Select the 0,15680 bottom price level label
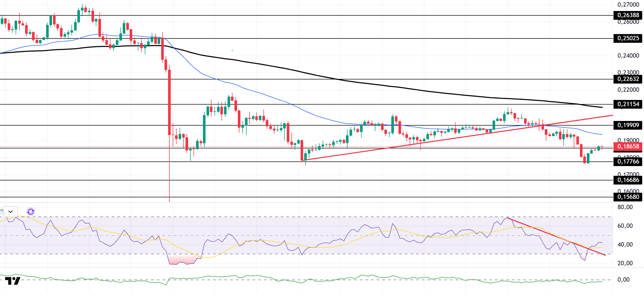The width and height of the screenshot is (644, 296). [x=628, y=197]
